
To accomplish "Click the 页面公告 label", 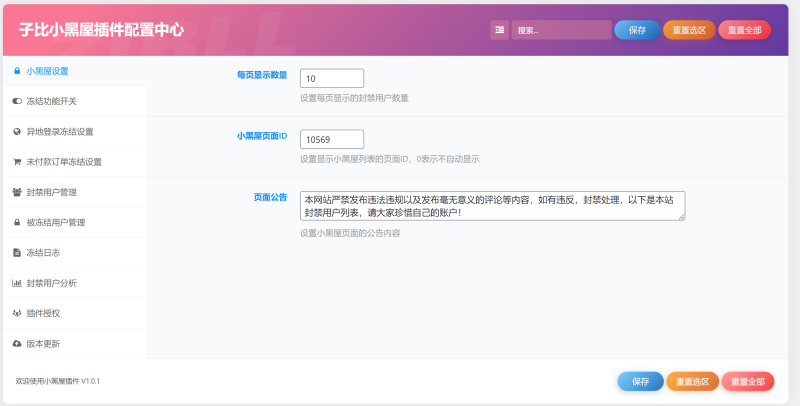I will click(270, 197).
